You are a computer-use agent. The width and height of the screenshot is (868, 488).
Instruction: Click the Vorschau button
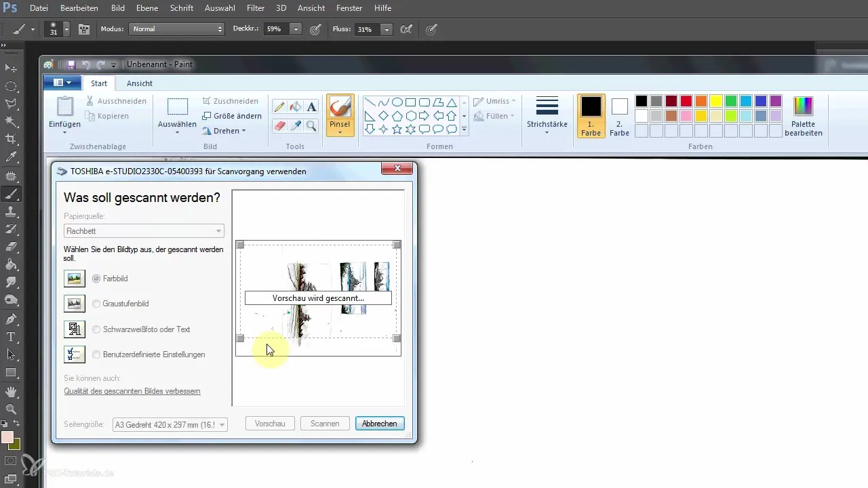270,424
